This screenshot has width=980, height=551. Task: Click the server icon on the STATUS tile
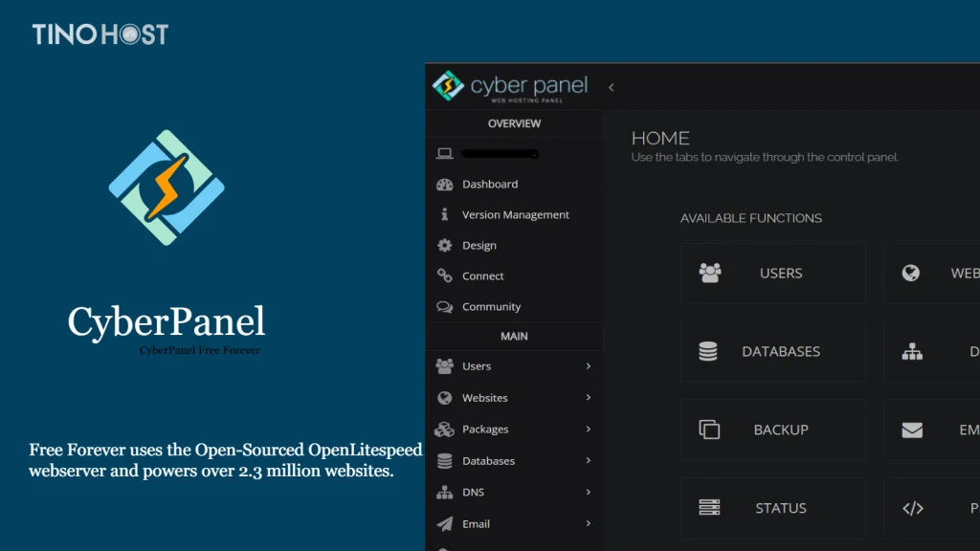[x=709, y=507]
